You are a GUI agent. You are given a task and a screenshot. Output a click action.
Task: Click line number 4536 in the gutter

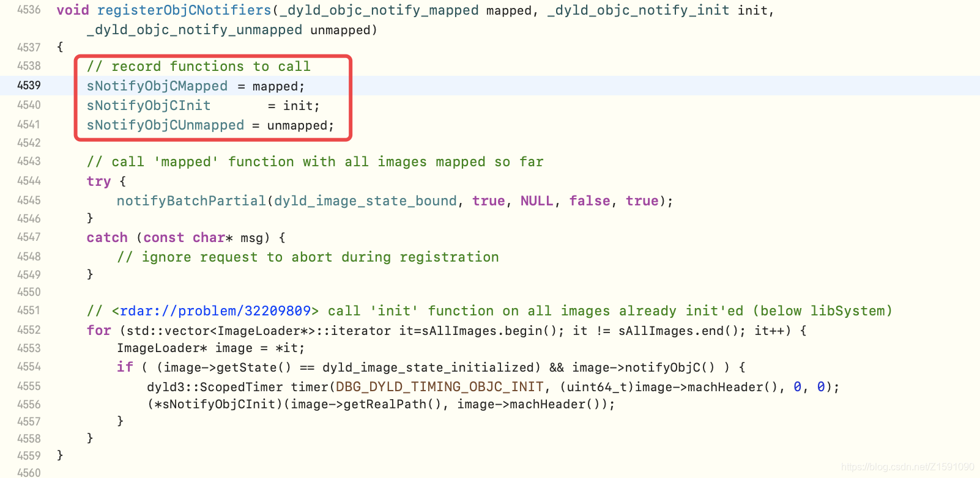29,10
